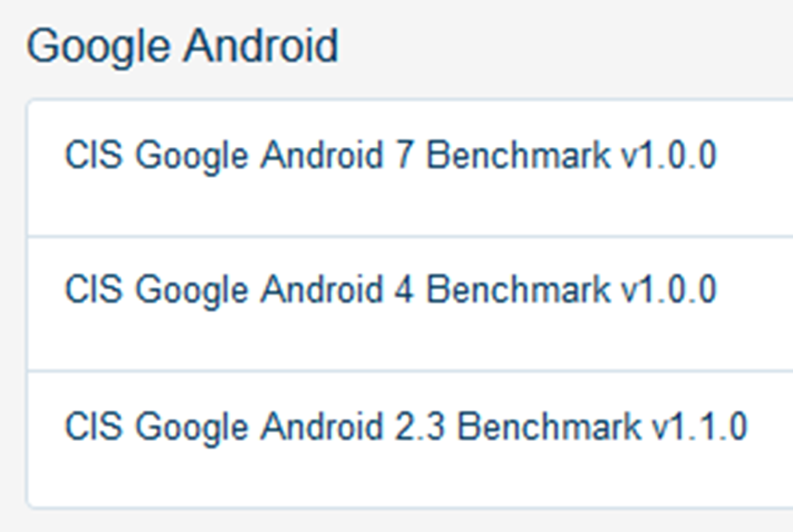The height and width of the screenshot is (532, 793).
Task: Click the last benchmark in the Android list
Action: tap(405, 427)
